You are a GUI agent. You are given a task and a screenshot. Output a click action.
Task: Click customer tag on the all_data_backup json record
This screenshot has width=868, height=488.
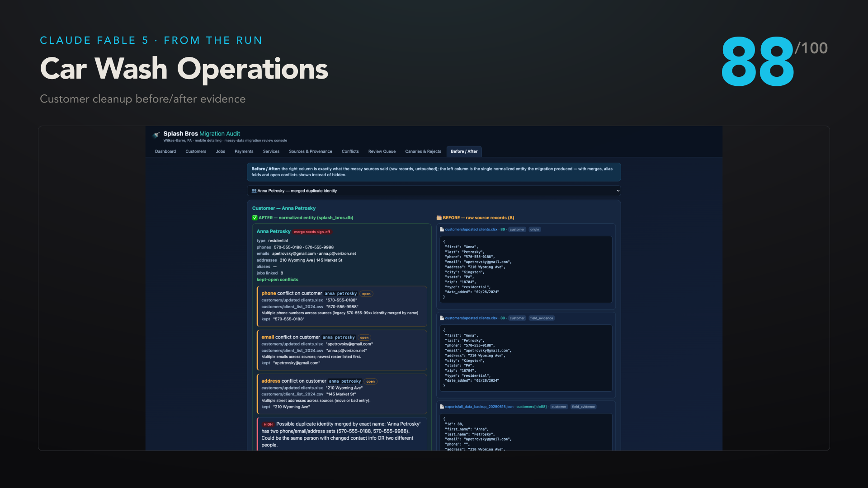(559, 407)
